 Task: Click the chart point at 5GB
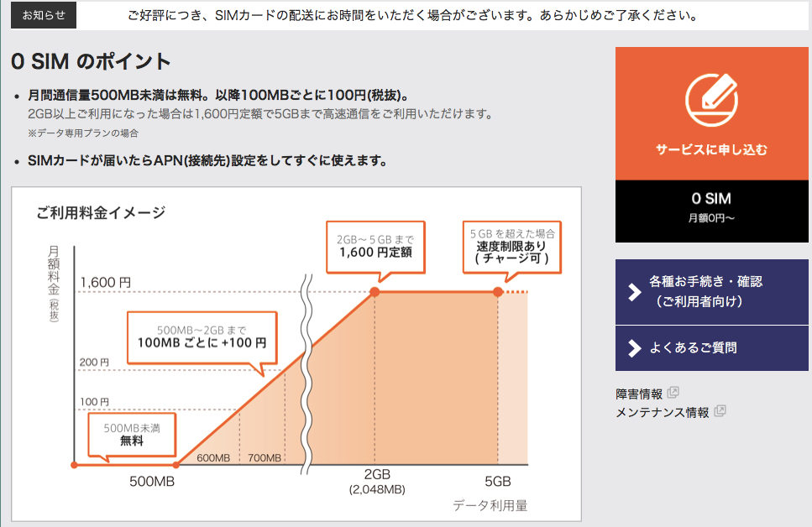pos(498,292)
